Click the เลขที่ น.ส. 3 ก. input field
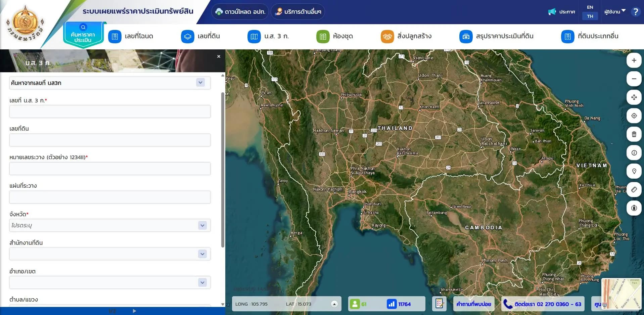This screenshot has height=315, width=644. pos(110,111)
